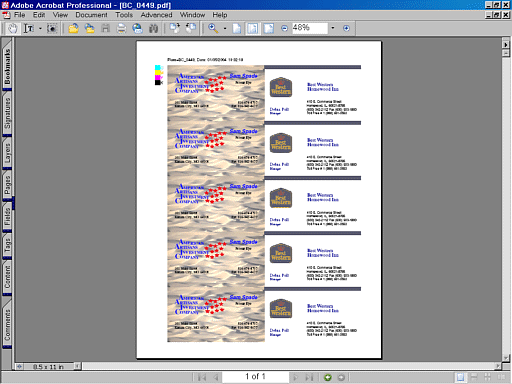Viewport: 512px width, 384px height.
Task: Go to previous view green button
Action: (328, 377)
